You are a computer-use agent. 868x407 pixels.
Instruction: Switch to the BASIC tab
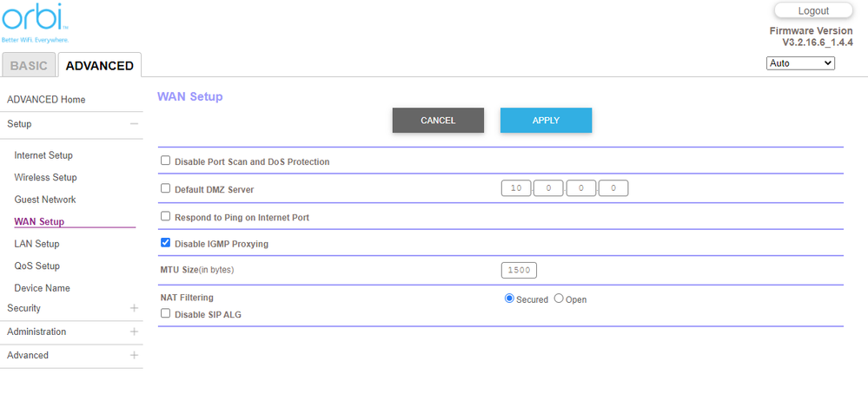coord(30,65)
